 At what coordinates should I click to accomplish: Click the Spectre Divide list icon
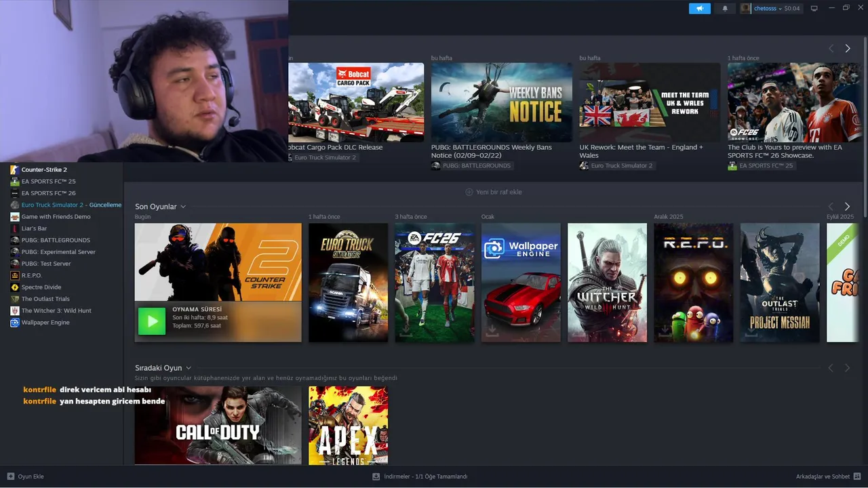pos(15,287)
